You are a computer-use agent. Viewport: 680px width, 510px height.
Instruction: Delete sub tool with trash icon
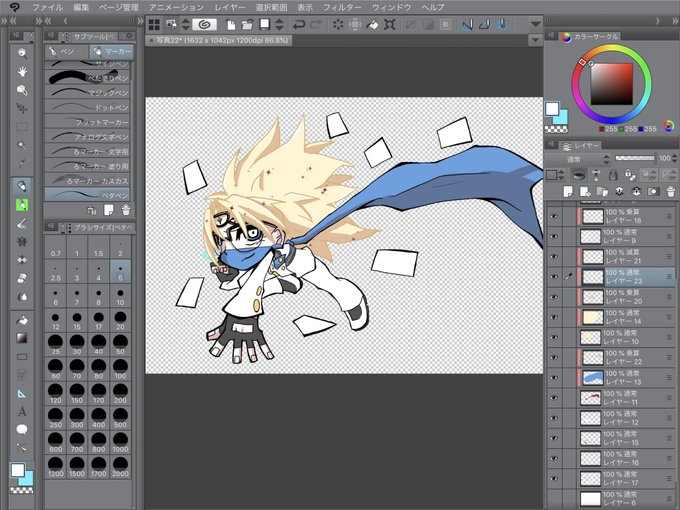click(126, 210)
